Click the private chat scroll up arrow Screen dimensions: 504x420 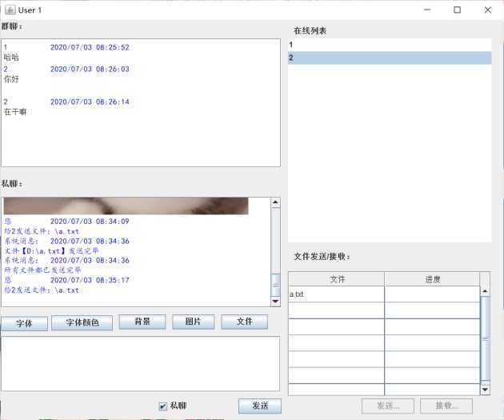pyautogui.click(x=275, y=202)
